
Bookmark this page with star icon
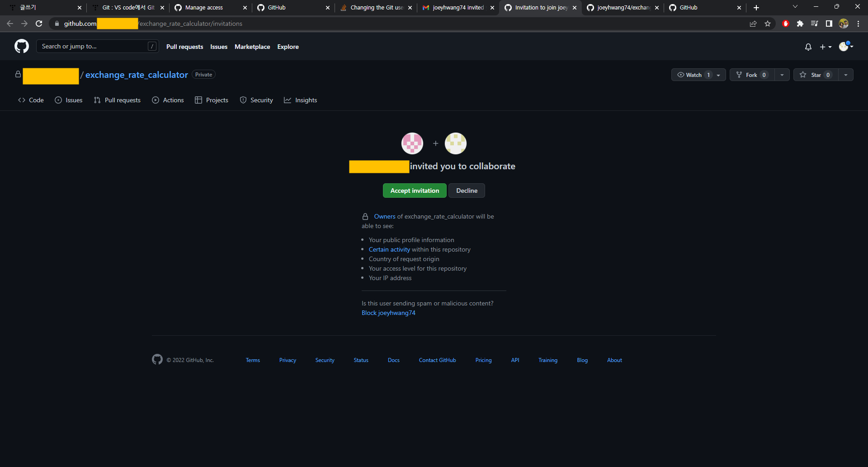tap(768, 24)
